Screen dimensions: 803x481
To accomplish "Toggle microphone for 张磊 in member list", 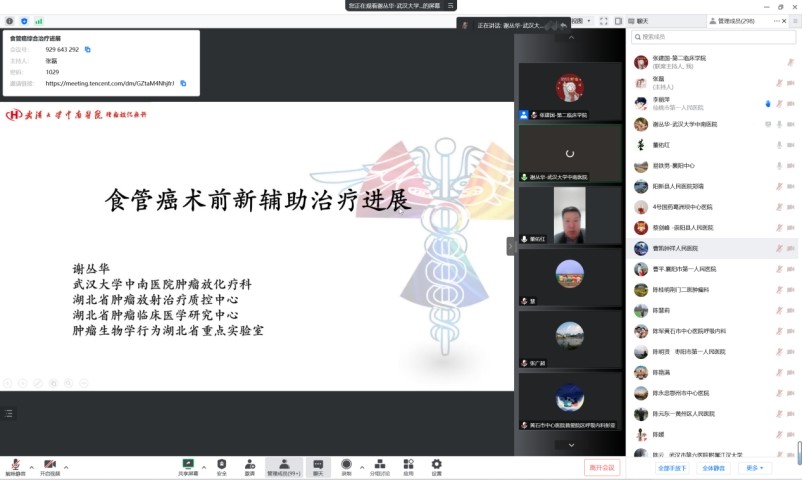I will click(779, 83).
